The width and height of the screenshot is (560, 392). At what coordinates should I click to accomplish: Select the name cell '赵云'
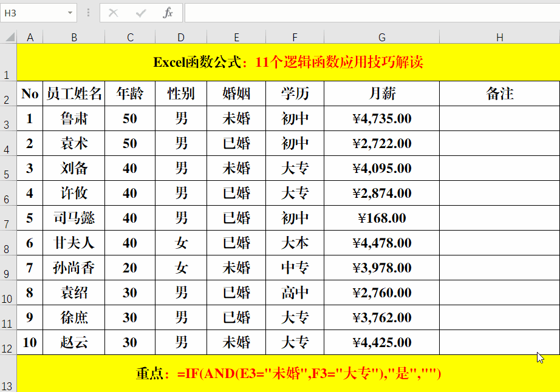pos(74,342)
